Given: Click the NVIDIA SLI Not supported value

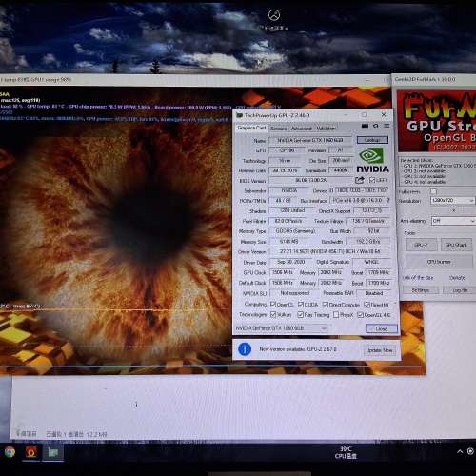Looking at the screenshot, I should coord(295,293).
